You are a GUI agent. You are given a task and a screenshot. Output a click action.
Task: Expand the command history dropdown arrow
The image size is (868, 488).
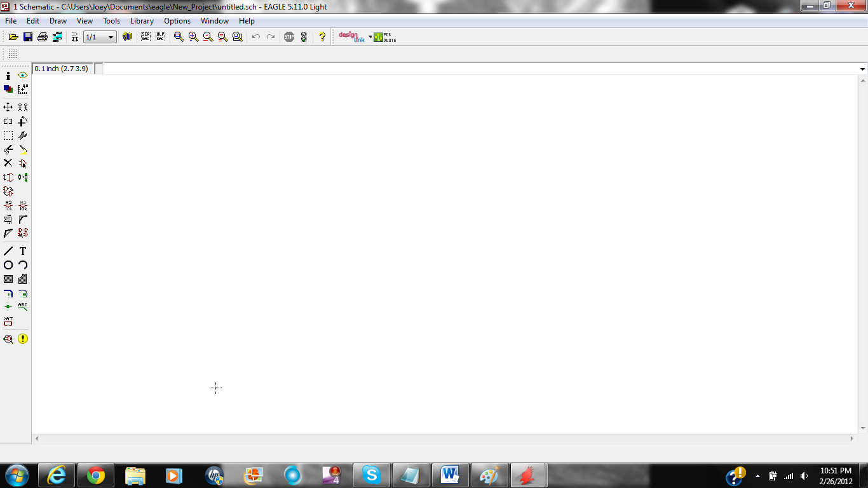tap(862, 69)
